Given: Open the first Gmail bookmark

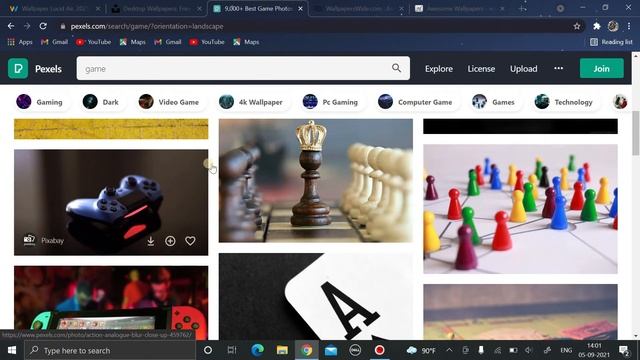Looking at the screenshot, I should click(x=54, y=42).
